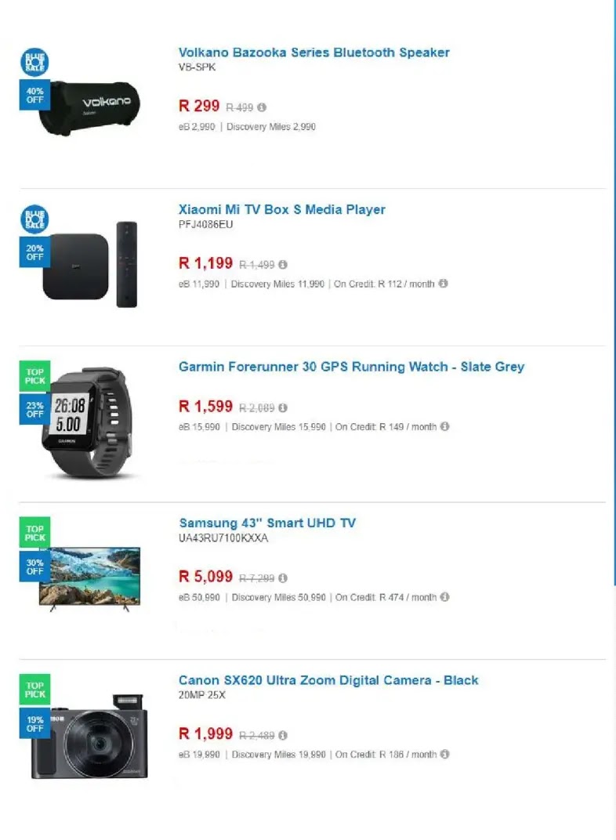The height and width of the screenshot is (840, 616).
Task: Click the Samsung TV product image
Action: (89, 578)
